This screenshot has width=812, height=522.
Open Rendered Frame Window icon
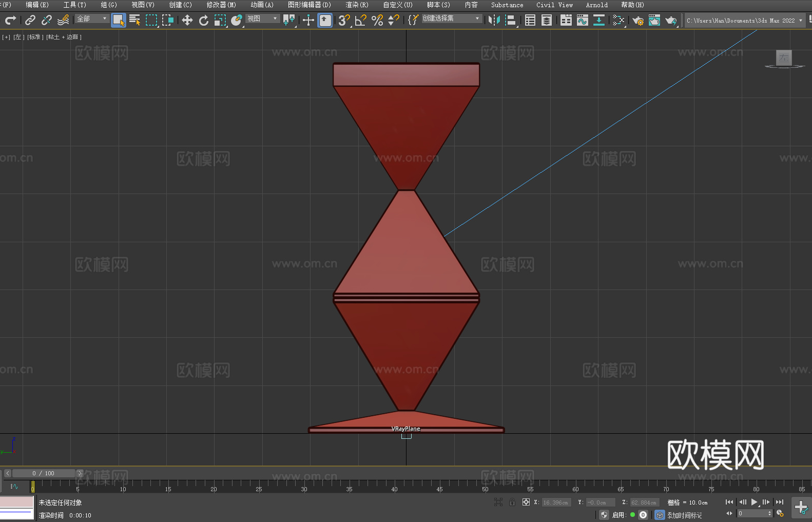coord(654,20)
